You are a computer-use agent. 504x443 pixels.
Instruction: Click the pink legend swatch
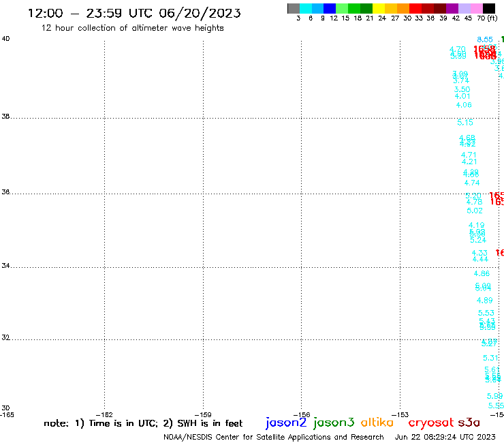click(476, 8)
